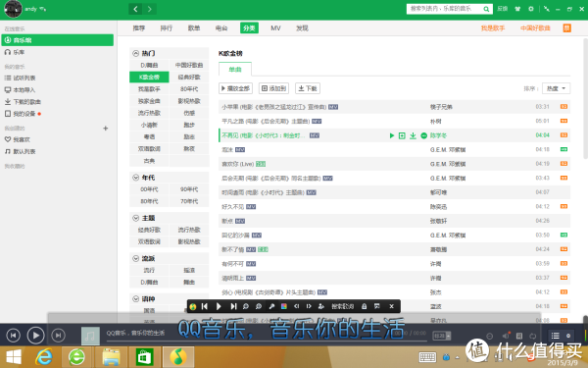The height and width of the screenshot is (368, 588).
Task: Toggle the loop playback mode icon
Action: 532,336
